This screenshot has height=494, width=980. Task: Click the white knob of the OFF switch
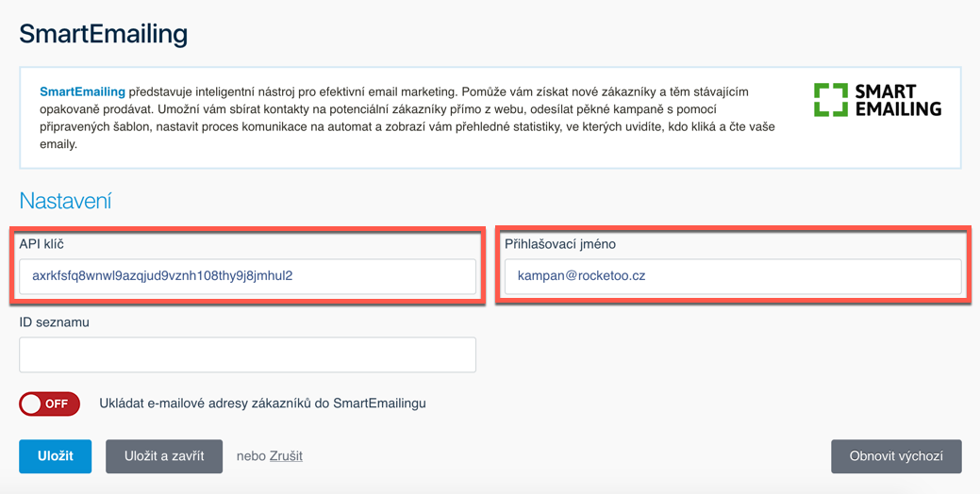pyautogui.click(x=30, y=404)
